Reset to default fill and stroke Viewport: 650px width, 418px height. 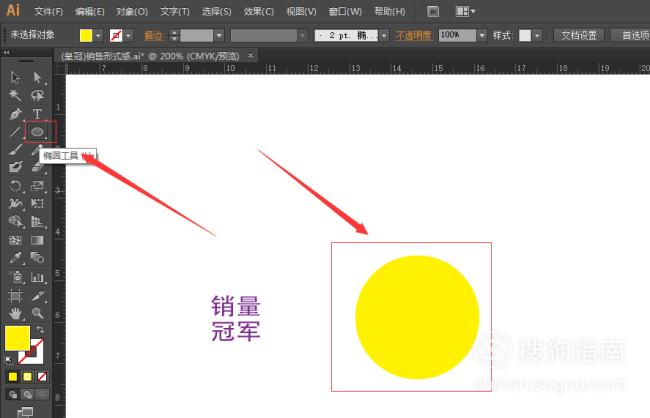9,360
